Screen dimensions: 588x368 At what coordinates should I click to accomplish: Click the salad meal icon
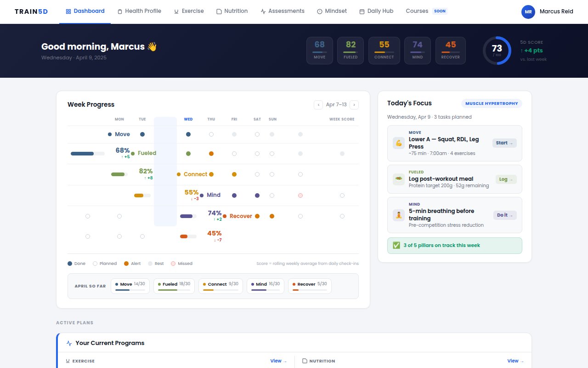click(x=399, y=179)
